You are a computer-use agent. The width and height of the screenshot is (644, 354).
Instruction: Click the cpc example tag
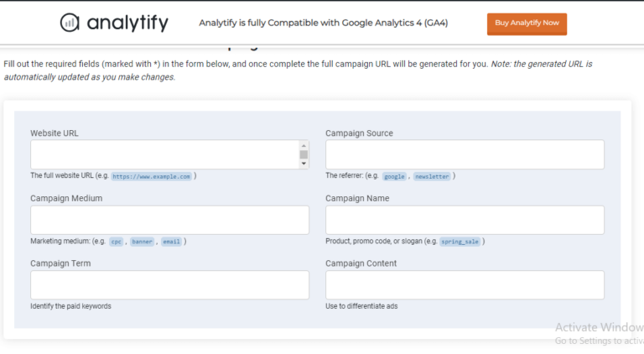[x=116, y=242]
